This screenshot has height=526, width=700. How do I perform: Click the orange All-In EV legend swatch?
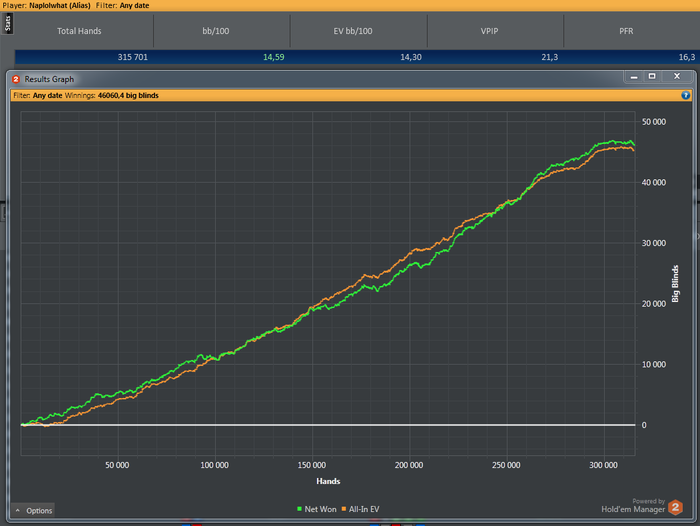(x=344, y=509)
